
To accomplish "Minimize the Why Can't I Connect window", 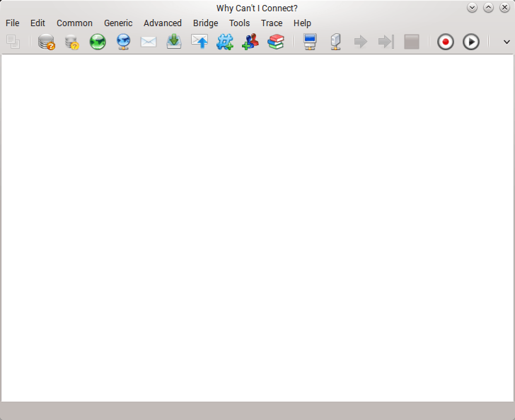I will click(472, 8).
